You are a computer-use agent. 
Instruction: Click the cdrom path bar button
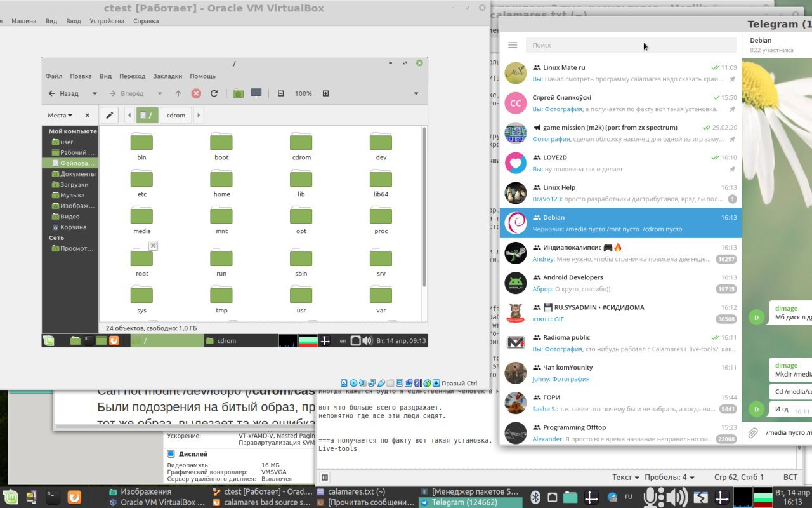coord(176,115)
